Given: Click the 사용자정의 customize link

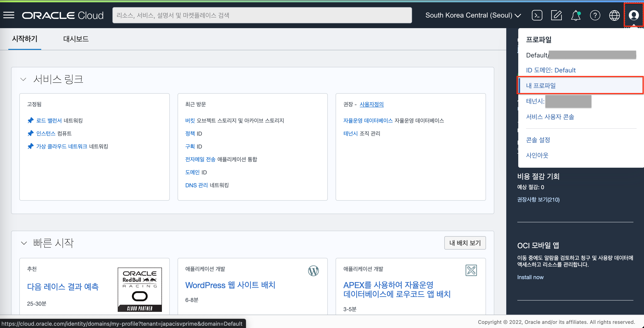Looking at the screenshot, I should point(372,104).
